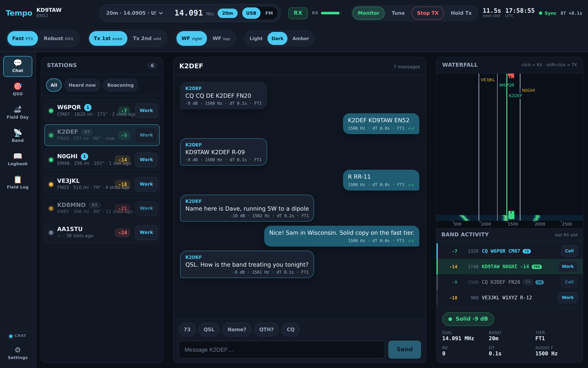This screenshot has width=588, height=368.
Task: Click the red TX marker on waterfall
Action: tap(511, 76)
